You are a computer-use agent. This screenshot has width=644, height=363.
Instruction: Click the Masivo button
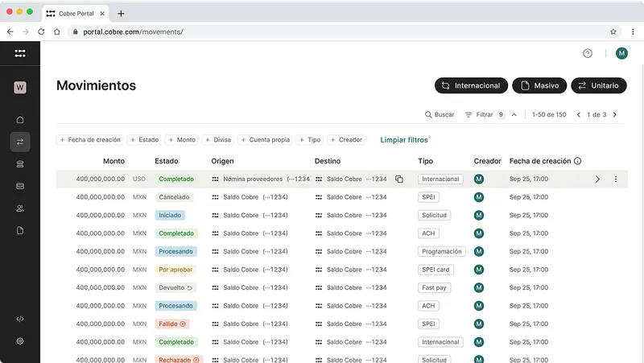(539, 85)
